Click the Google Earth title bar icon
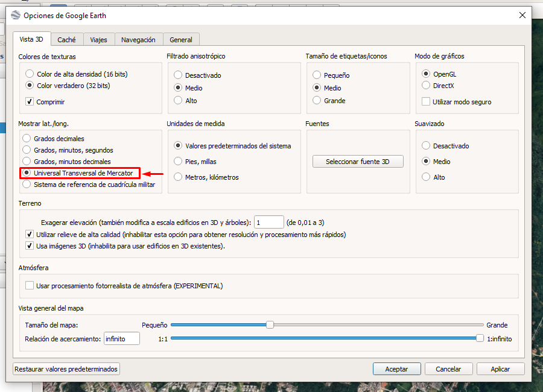Viewport: 543px width, 392px height. click(16, 15)
